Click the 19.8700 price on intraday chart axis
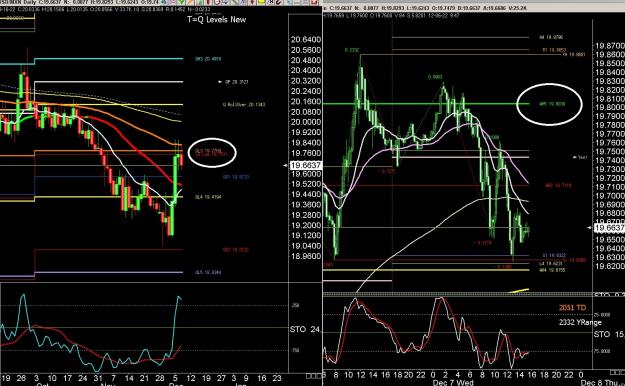 click(610, 46)
